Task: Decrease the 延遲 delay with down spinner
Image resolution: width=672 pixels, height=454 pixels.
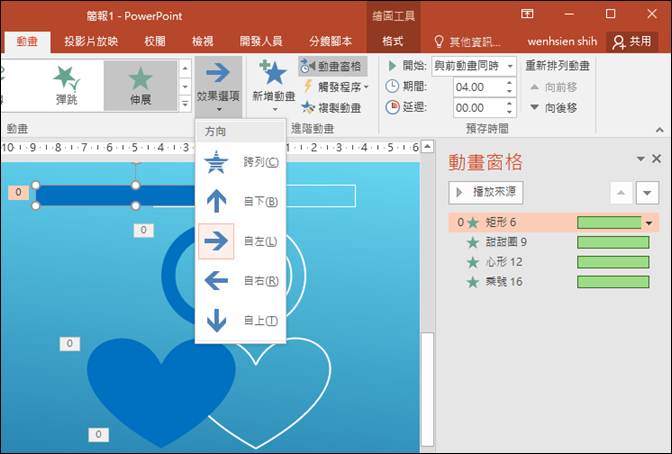Action: click(x=509, y=112)
